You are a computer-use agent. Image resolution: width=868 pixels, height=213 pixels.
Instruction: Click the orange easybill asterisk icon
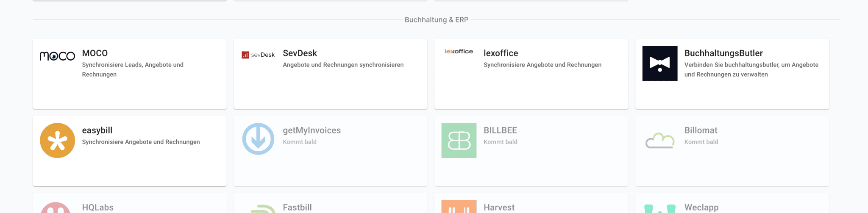(x=57, y=141)
